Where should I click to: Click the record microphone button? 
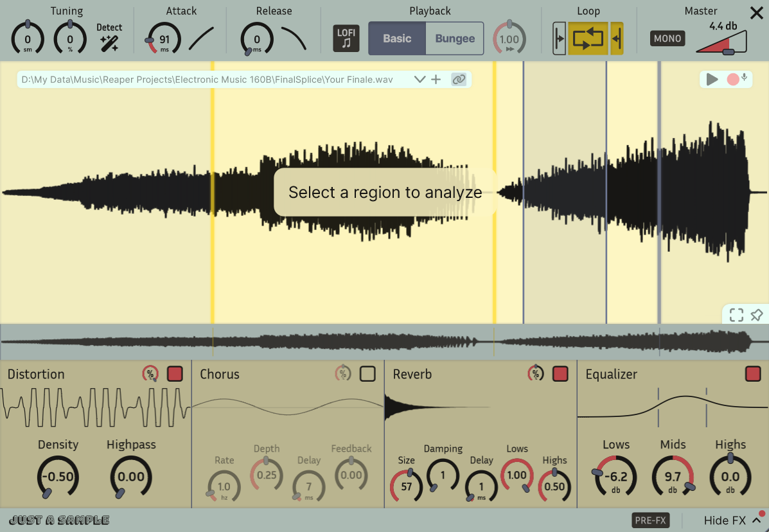tap(737, 79)
